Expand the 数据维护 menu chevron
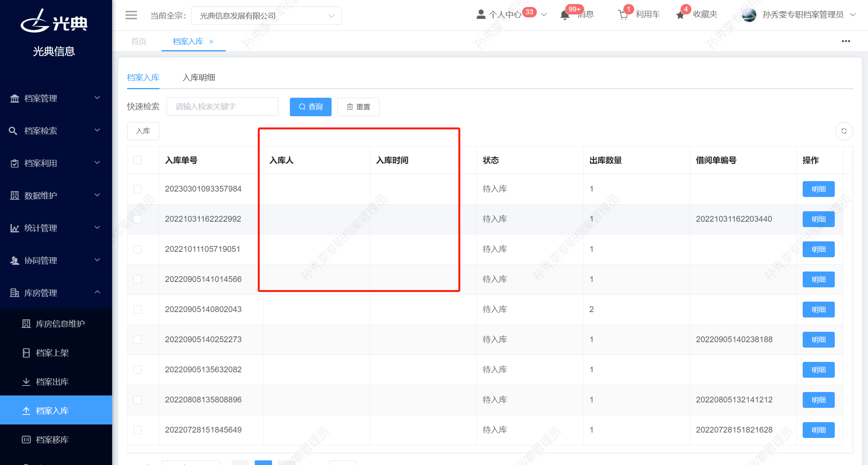 pyautogui.click(x=97, y=195)
